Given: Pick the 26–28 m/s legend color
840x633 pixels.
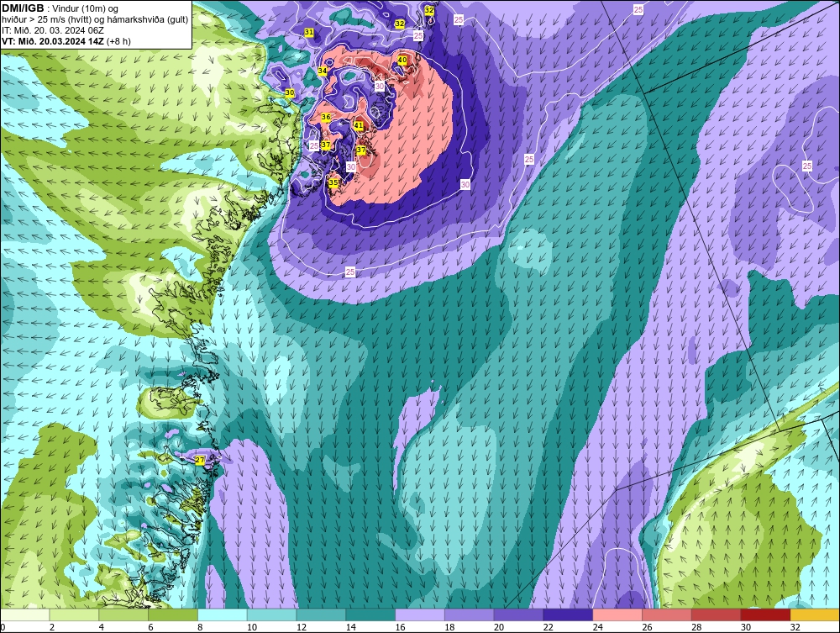Looking at the screenshot, I should point(666,615).
